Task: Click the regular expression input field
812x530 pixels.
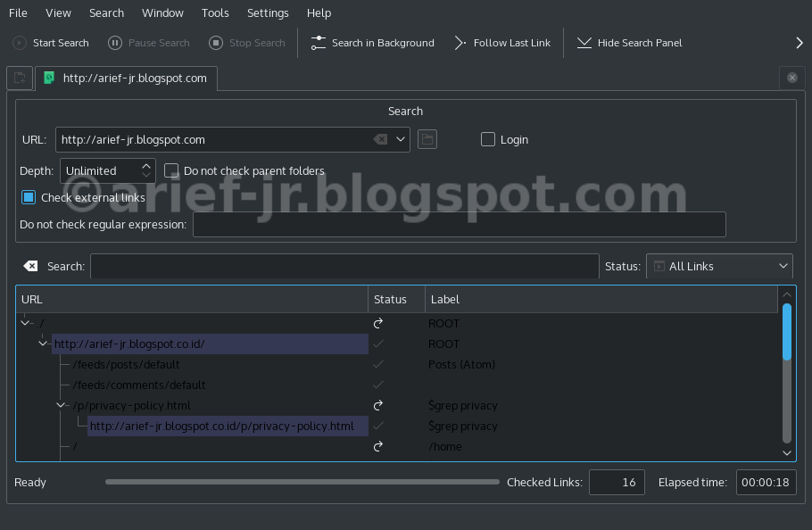Action: [x=460, y=225]
